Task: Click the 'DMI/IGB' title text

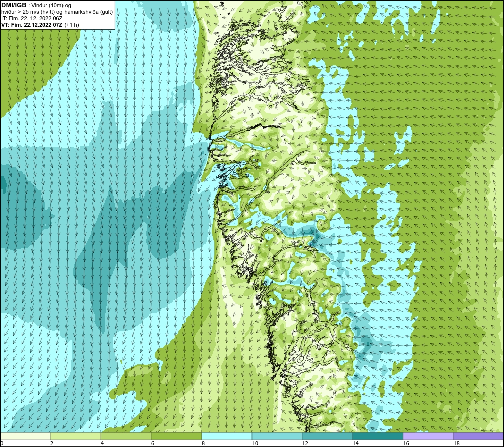Action: point(14,5)
